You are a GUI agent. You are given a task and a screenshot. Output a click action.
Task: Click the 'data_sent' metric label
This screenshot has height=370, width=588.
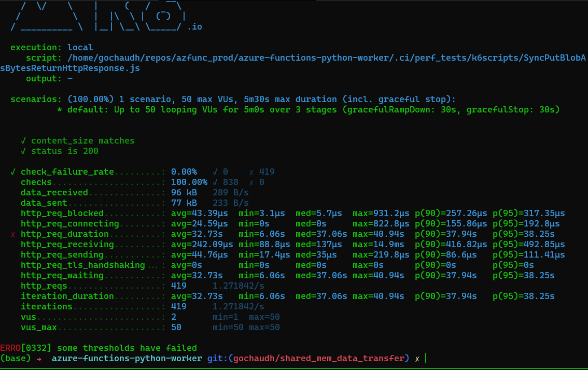click(x=44, y=203)
